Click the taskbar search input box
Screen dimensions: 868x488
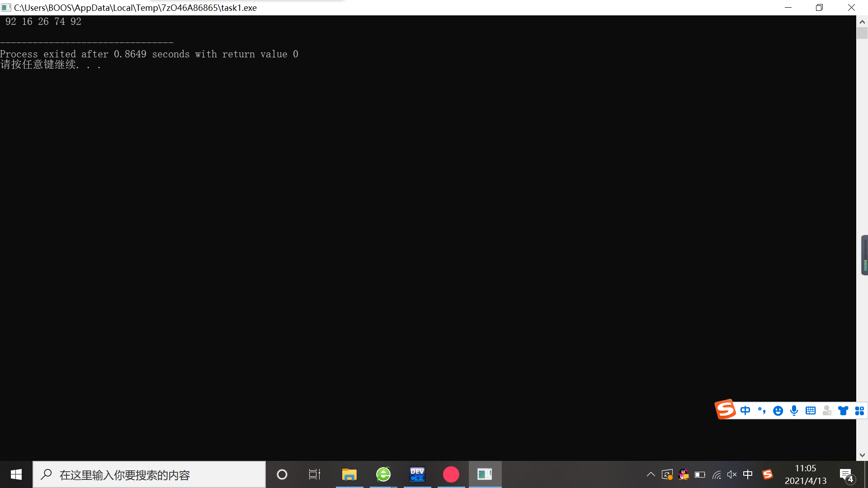pos(149,474)
